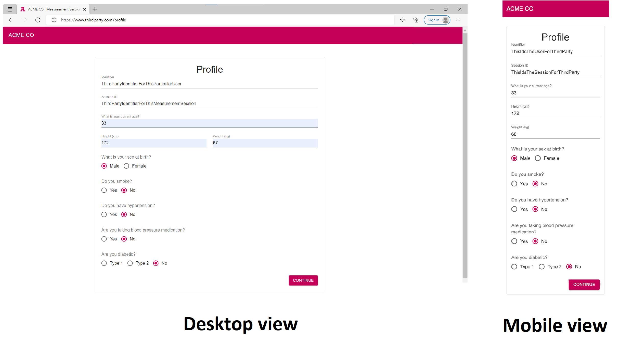Image resolution: width=644 pixels, height=357 pixels.
Task: Click the Sign in button
Action: pos(437,20)
